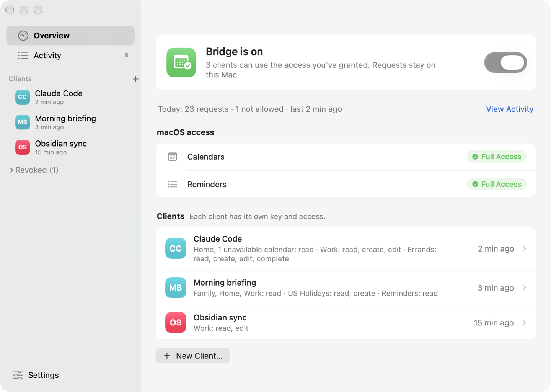Click the plus icon on New Client button

(x=167, y=356)
